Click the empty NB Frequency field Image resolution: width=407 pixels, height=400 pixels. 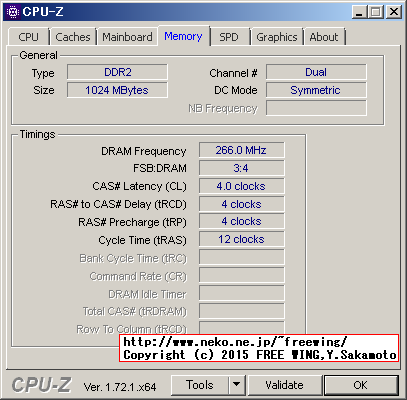pyautogui.click(x=316, y=108)
